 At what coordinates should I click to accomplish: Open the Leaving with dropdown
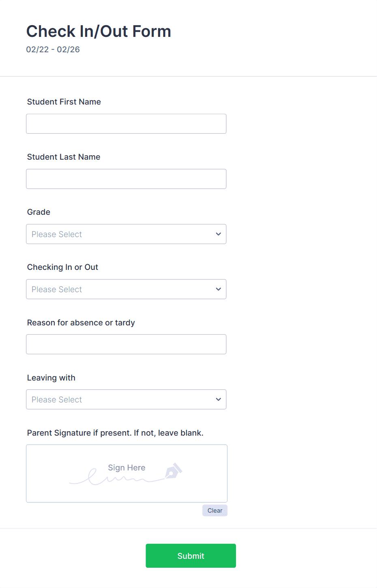click(x=126, y=399)
